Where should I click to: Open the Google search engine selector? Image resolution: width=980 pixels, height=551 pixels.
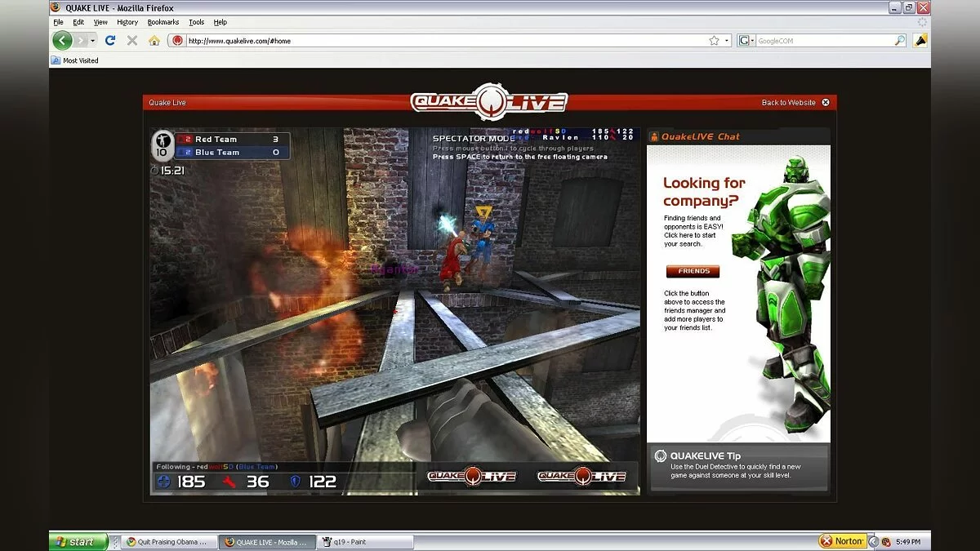coord(746,40)
